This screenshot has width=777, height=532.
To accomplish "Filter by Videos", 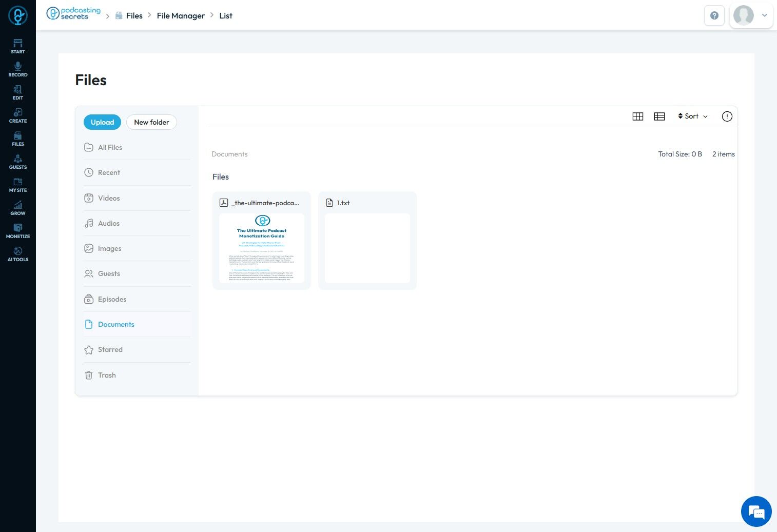I will pos(137,198).
